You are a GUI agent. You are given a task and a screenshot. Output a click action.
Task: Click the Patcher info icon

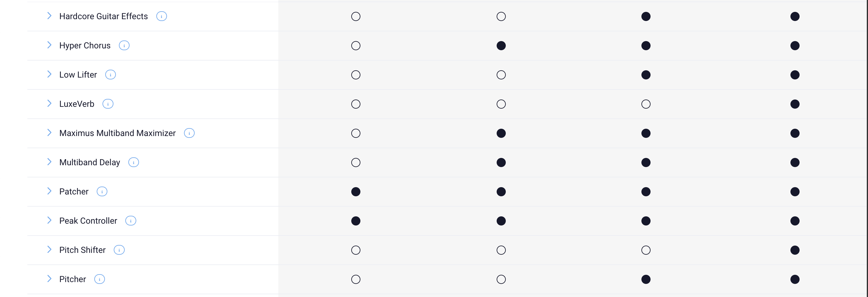(102, 191)
